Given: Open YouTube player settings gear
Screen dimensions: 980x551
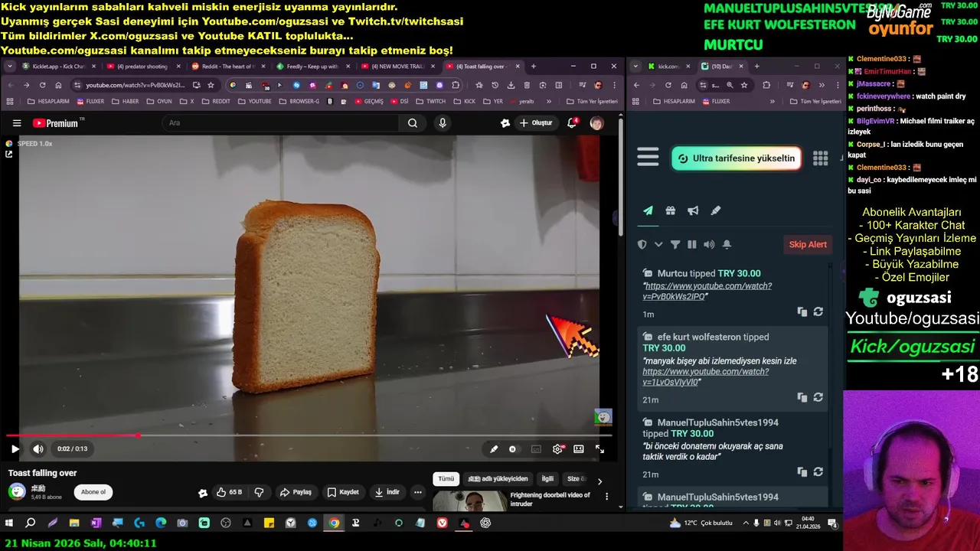Looking at the screenshot, I should (x=557, y=449).
